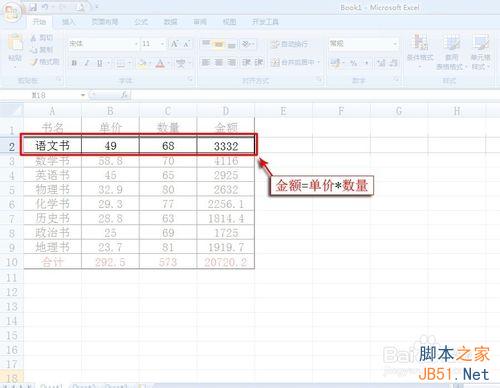Click the fx insert function button
Viewport: 500px width, 388px height.
(124, 95)
